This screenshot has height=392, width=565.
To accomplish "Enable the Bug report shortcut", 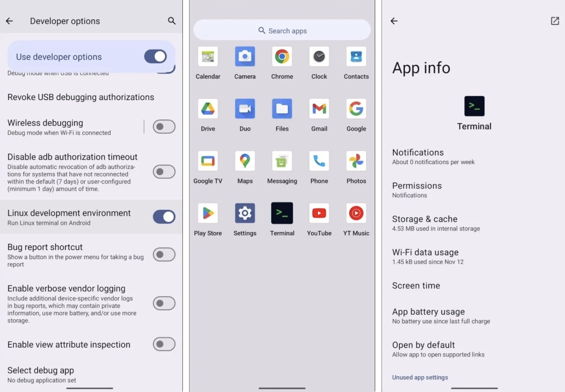I will point(164,254).
